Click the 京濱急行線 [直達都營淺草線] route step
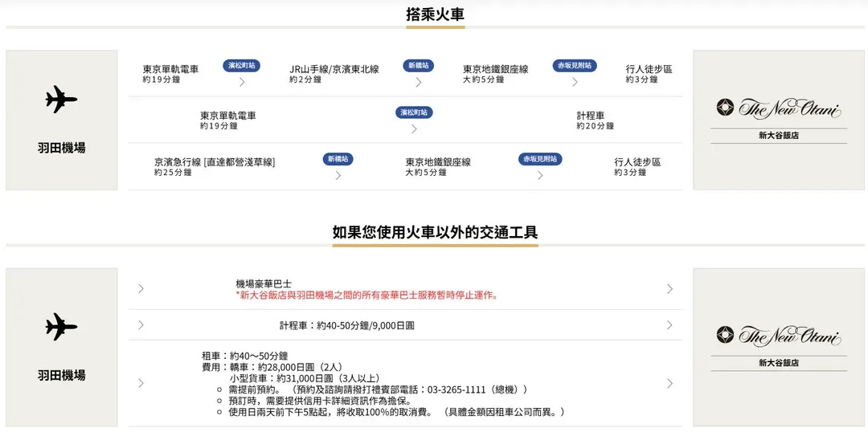 tap(215, 162)
